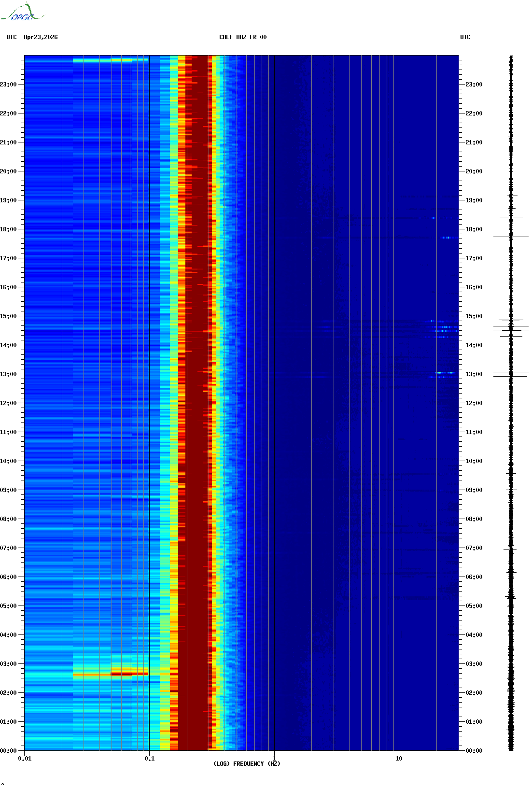Select the 13:00 time label on right axis

click(x=474, y=374)
